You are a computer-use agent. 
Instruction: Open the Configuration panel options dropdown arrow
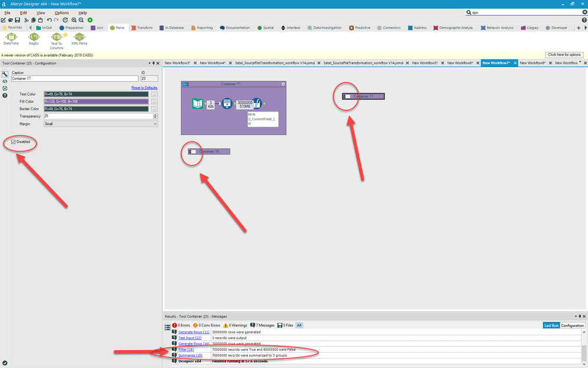point(149,64)
